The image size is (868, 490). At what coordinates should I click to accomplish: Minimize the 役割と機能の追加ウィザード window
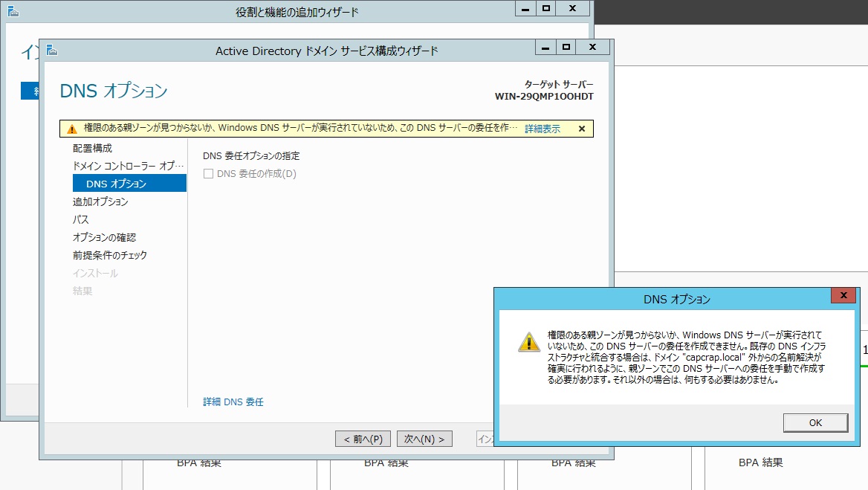pos(525,9)
